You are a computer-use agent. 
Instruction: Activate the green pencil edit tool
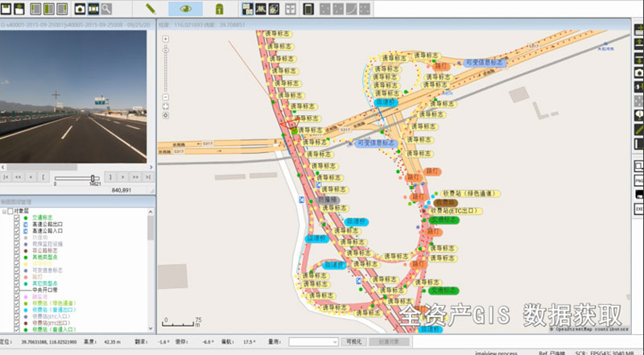(x=151, y=9)
